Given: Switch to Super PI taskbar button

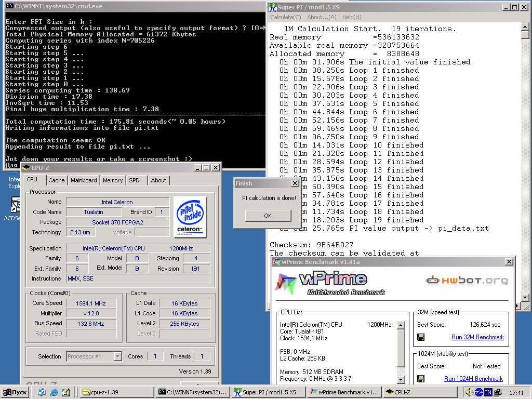Looking at the screenshot, I should tap(269, 392).
